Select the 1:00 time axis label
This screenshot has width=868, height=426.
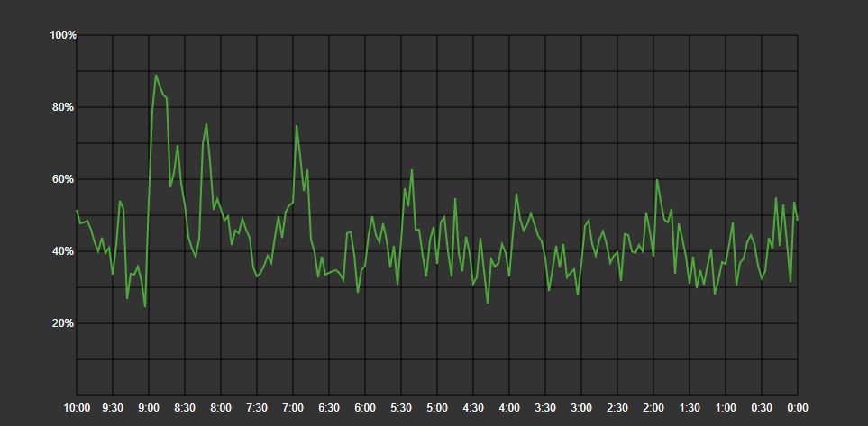(x=726, y=408)
